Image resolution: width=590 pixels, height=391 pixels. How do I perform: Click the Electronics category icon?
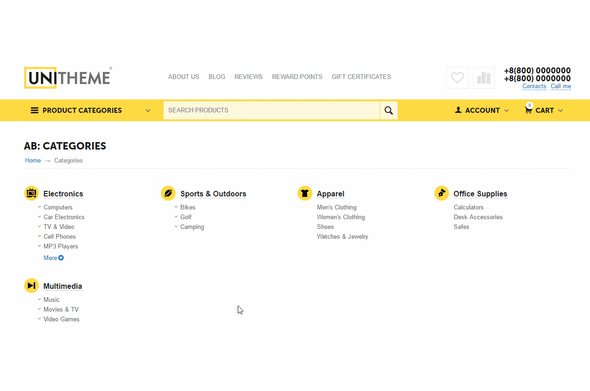point(32,193)
